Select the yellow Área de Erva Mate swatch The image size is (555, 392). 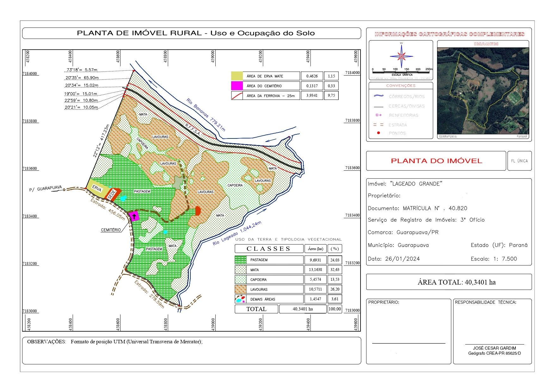pos(237,76)
